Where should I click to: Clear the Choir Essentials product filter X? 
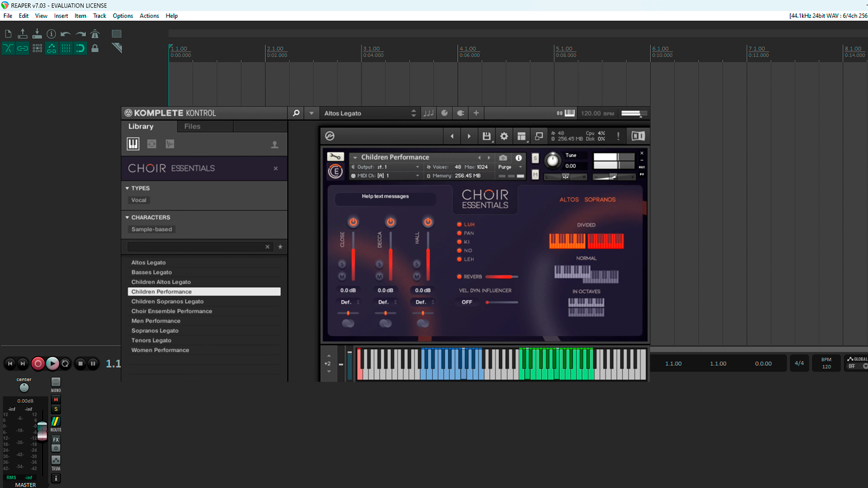(x=276, y=168)
